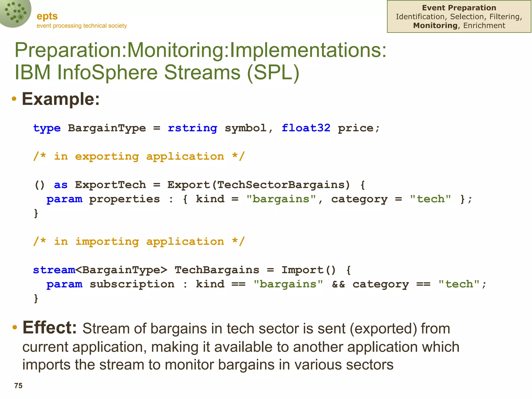Click the green "bargains" string in properties line
This screenshot has width=532, height=399.
tap(281, 199)
